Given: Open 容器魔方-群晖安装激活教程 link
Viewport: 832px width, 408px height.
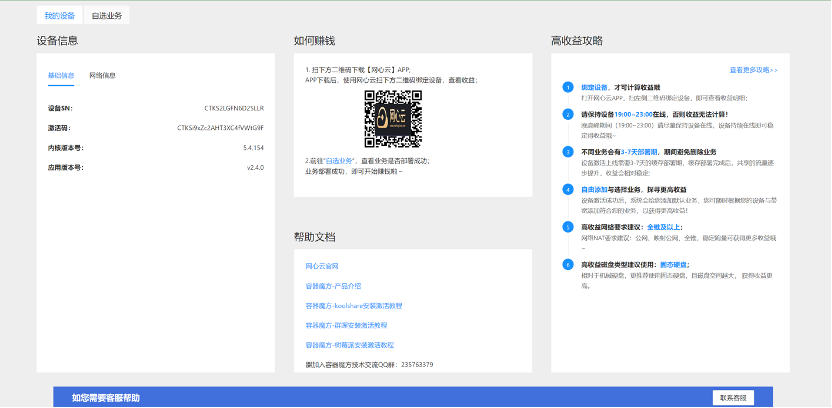Looking at the screenshot, I should point(346,325).
